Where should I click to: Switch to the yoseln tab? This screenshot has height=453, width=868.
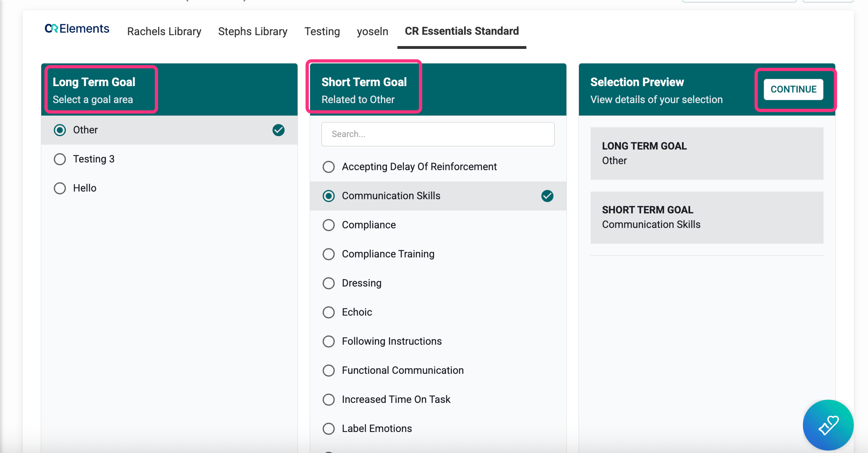(372, 31)
